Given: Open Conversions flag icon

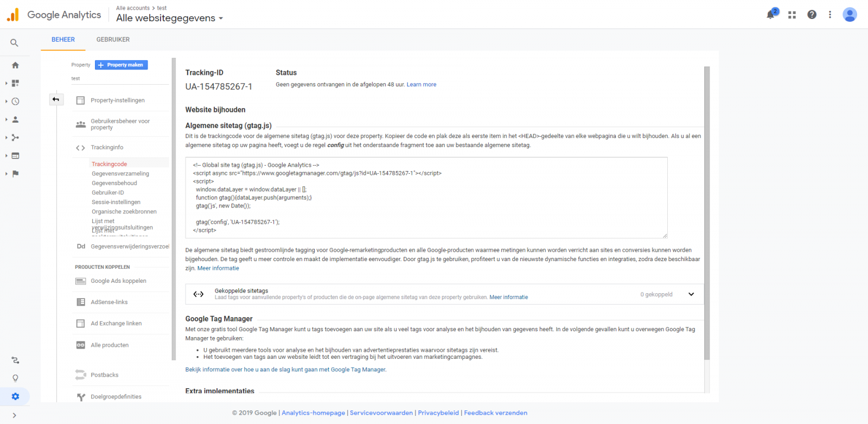Looking at the screenshot, I should [x=15, y=174].
